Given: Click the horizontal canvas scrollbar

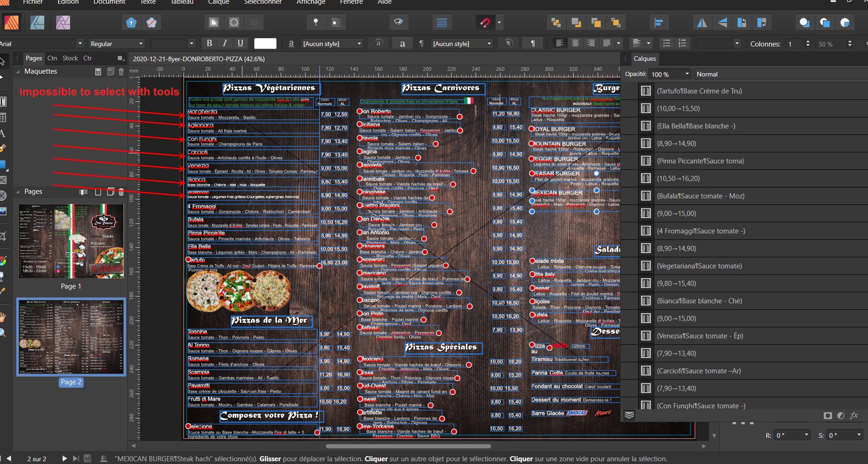Looking at the screenshot, I should click(408, 446).
